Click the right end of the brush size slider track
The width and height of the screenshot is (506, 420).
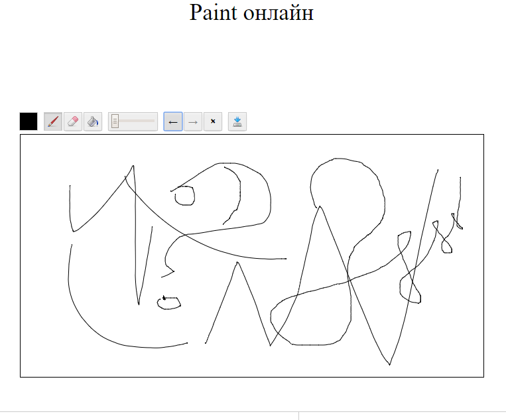tap(154, 121)
